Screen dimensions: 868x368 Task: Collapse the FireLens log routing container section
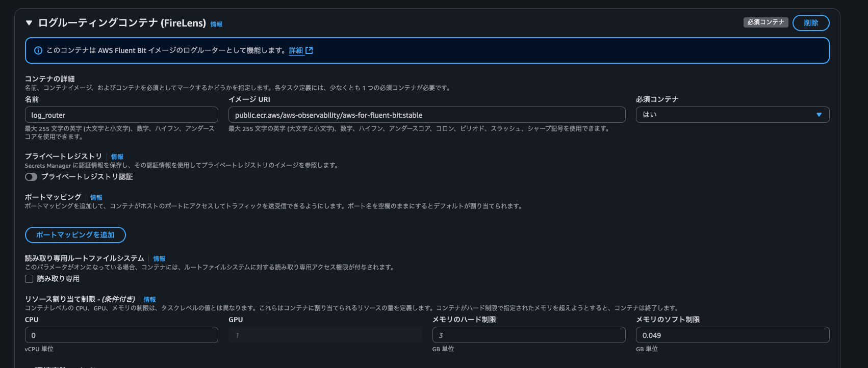(29, 23)
